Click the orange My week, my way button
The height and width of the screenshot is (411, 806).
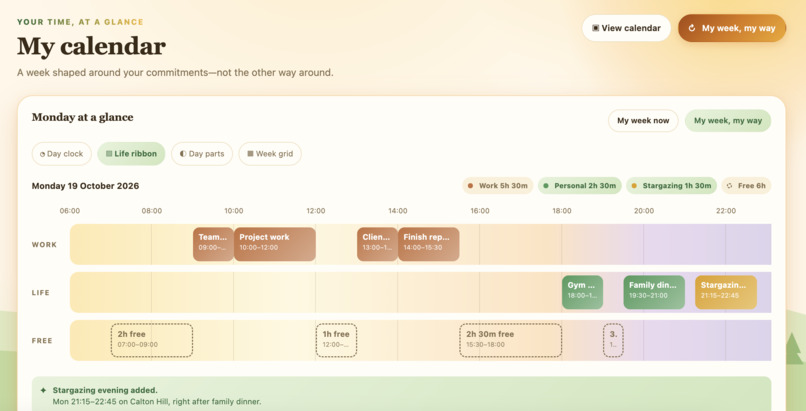coord(732,28)
